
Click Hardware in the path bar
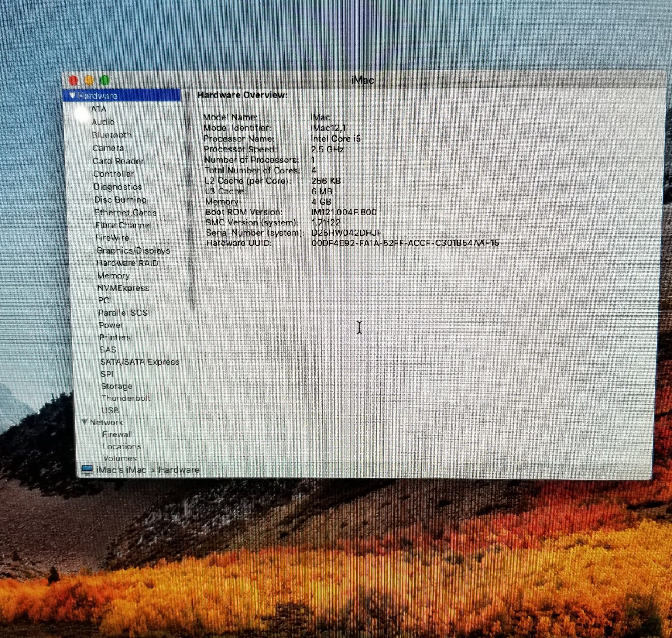[x=178, y=470]
